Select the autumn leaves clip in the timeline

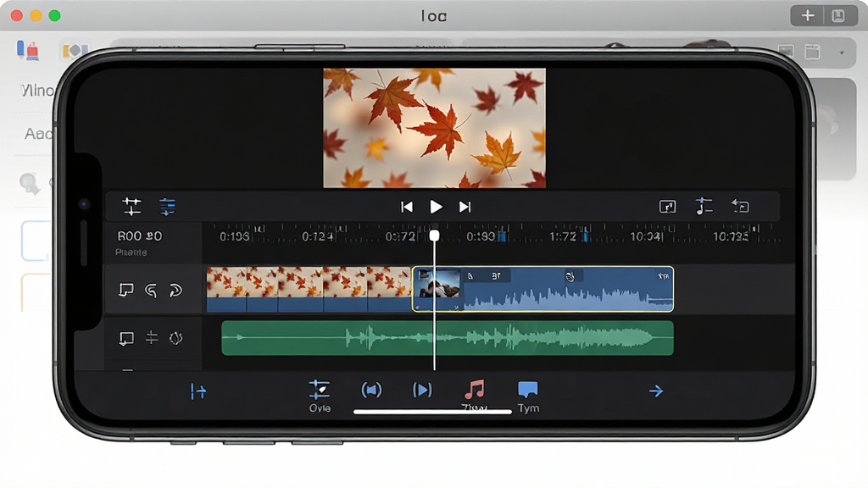309,290
